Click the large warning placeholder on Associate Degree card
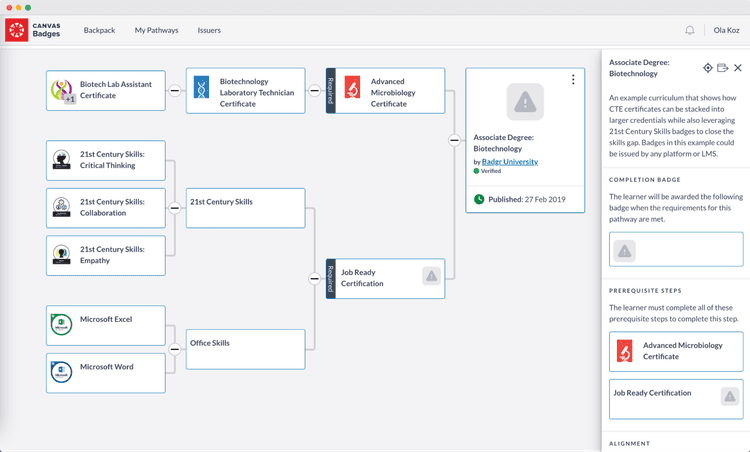 [x=525, y=102]
